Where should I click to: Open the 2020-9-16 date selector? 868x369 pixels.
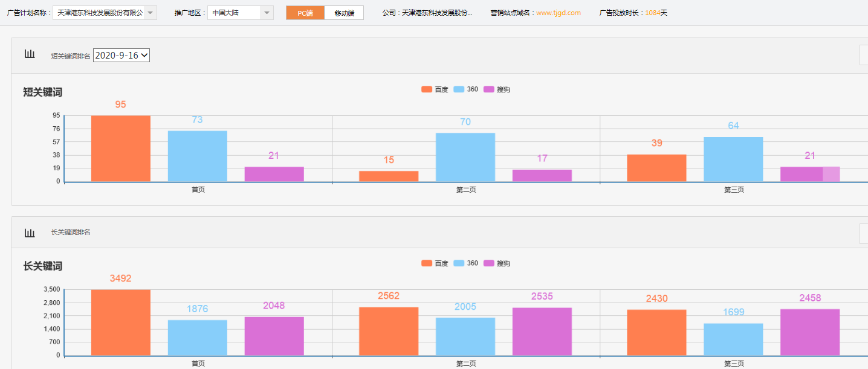point(121,56)
